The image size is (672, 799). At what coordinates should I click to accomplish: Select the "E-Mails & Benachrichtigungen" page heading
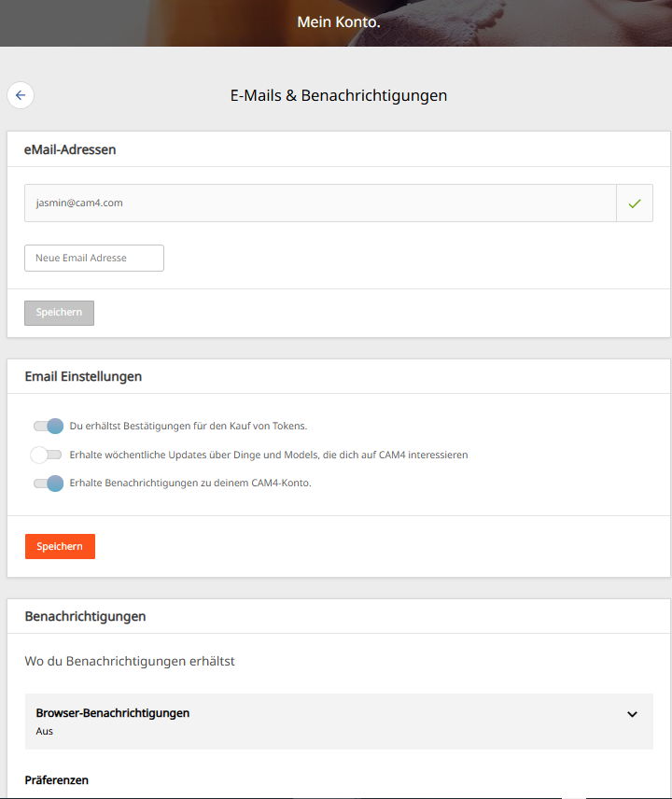point(339,95)
